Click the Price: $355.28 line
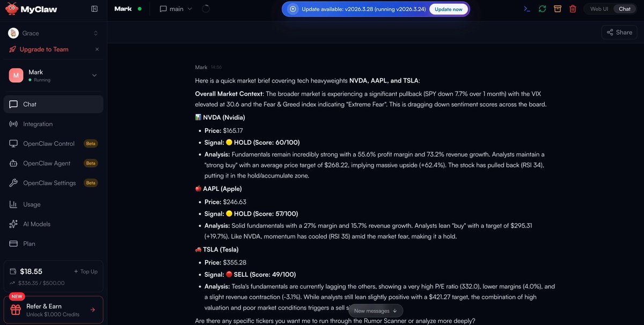The height and width of the screenshot is (325, 644). (x=225, y=262)
